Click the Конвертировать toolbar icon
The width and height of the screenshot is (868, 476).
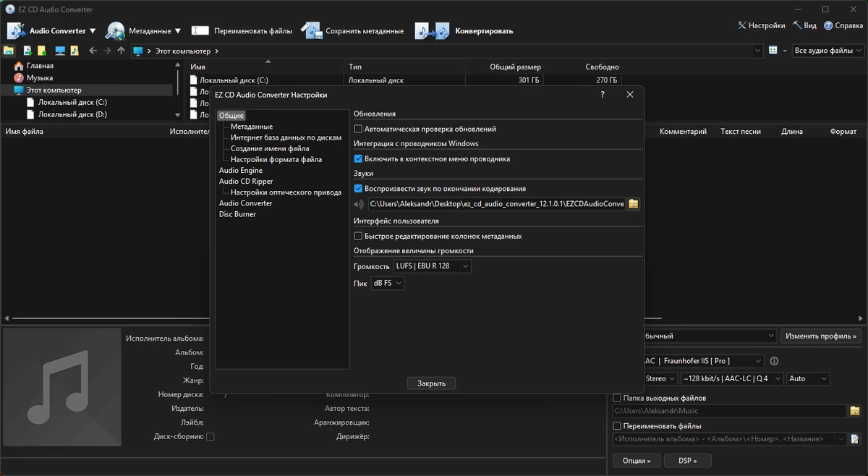(x=432, y=31)
